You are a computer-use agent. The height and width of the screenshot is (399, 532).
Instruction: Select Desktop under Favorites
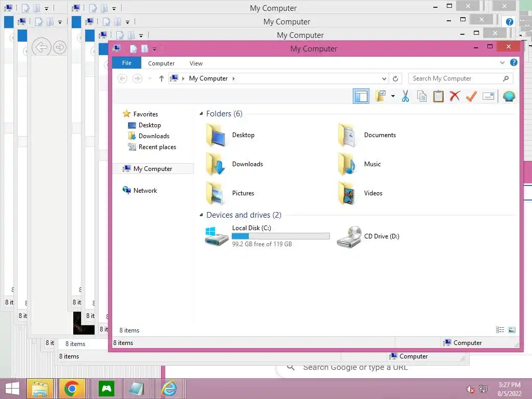tap(150, 125)
